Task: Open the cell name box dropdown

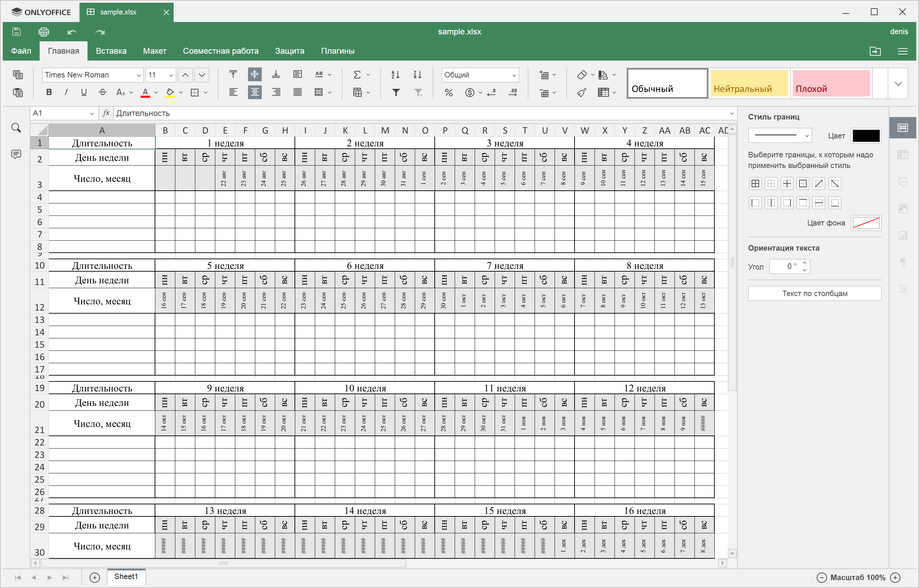Action: 92,113
